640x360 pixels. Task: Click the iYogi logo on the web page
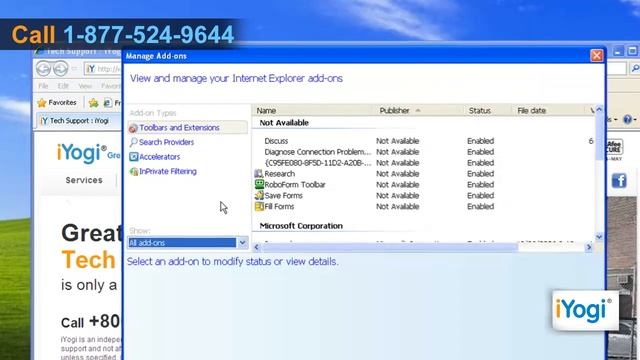tap(82, 153)
